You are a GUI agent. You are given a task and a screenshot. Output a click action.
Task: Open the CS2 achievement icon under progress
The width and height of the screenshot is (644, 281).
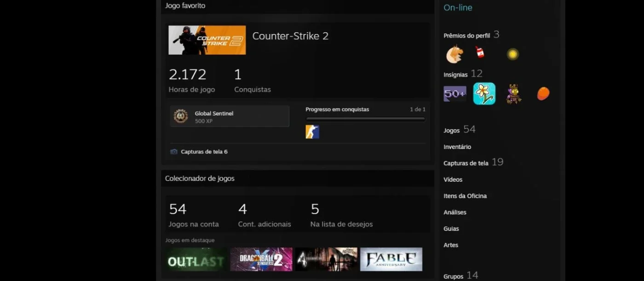pos(312,132)
